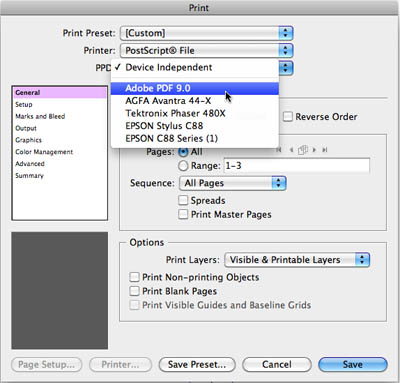Toggle the Spreads checkbox
This screenshot has height=383, width=400.
183,200
